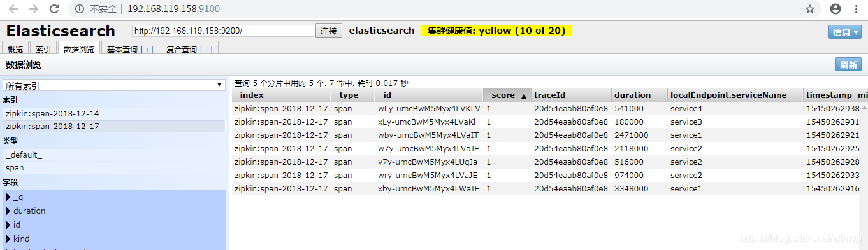Click duration value 974000
Screen dimensions: 868x250
click(628, 176)
